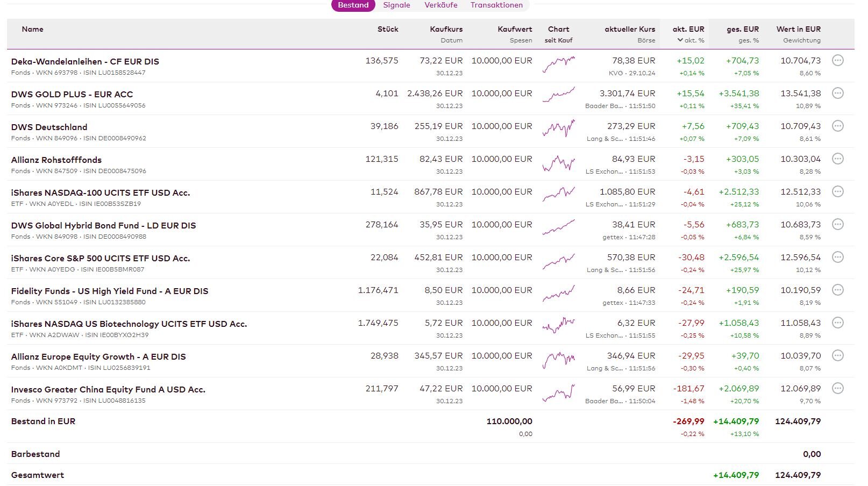The width and height of the screenshot is (868, 486).
Task: Sort by Wert in EUR header
Action: (x=798, y=30)
